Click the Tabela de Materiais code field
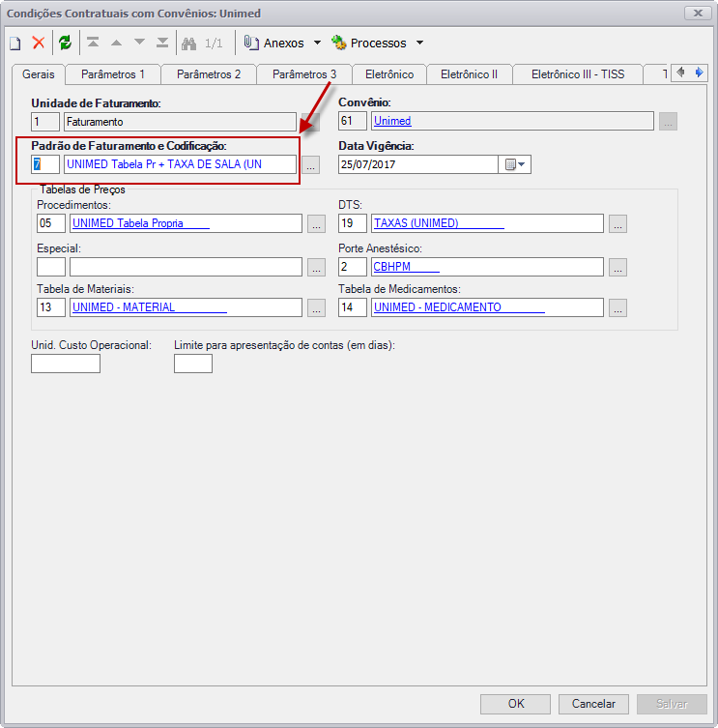Screen dimensions: 718x728 click(51, 307)
